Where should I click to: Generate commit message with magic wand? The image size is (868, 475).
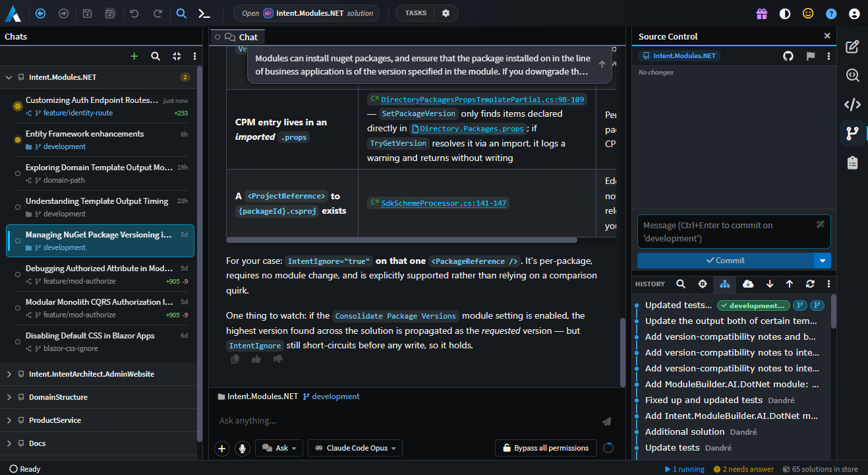[821, 224]
